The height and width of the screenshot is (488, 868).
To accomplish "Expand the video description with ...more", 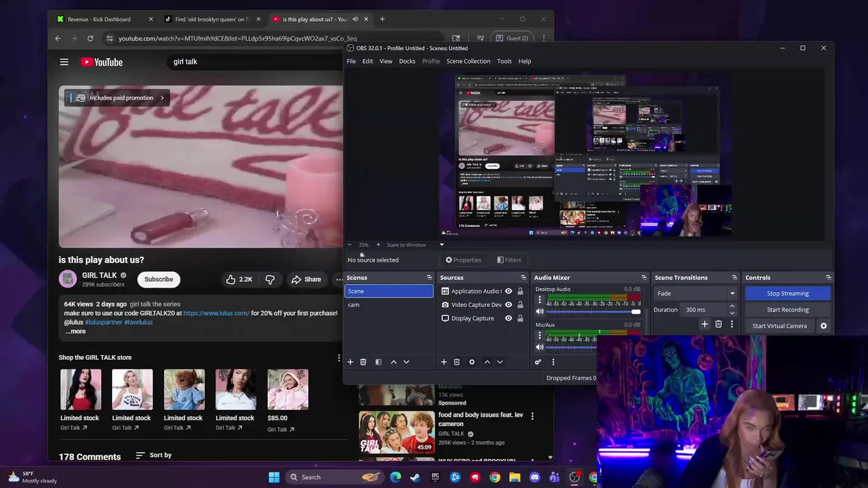I will pyautogui.click(x=75, y=331).
